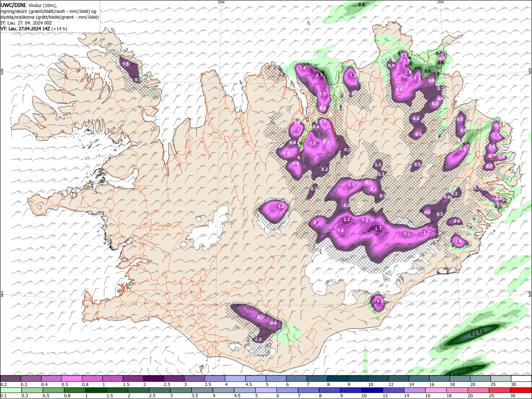The width and height of the screenshot is (532, 399).
Task: Select the white swatch labeled 30 in upper legend
Action: pos(521,378)
